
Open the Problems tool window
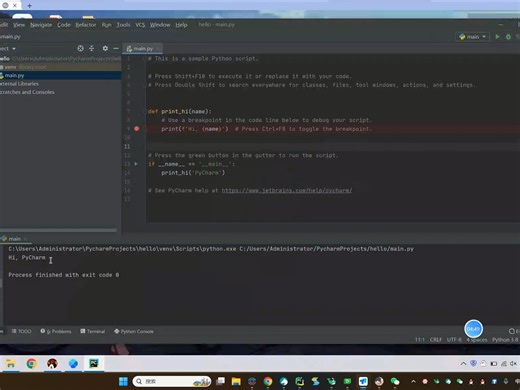click(x=56, y=331)
